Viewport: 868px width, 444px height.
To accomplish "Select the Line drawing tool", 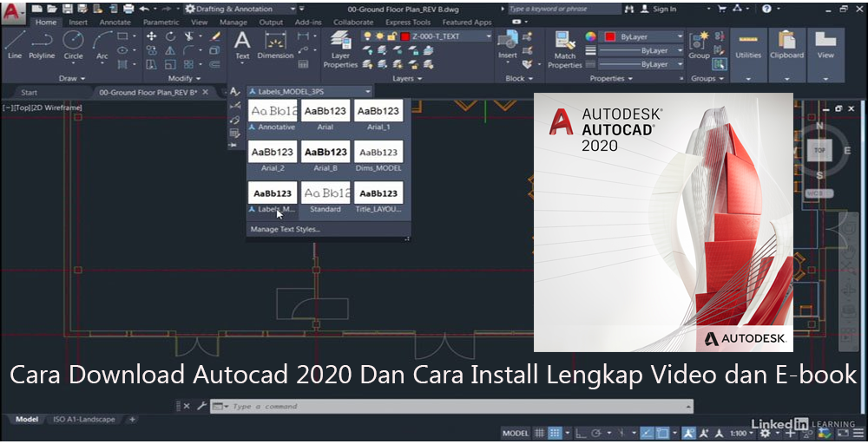I will coord(15,44).
